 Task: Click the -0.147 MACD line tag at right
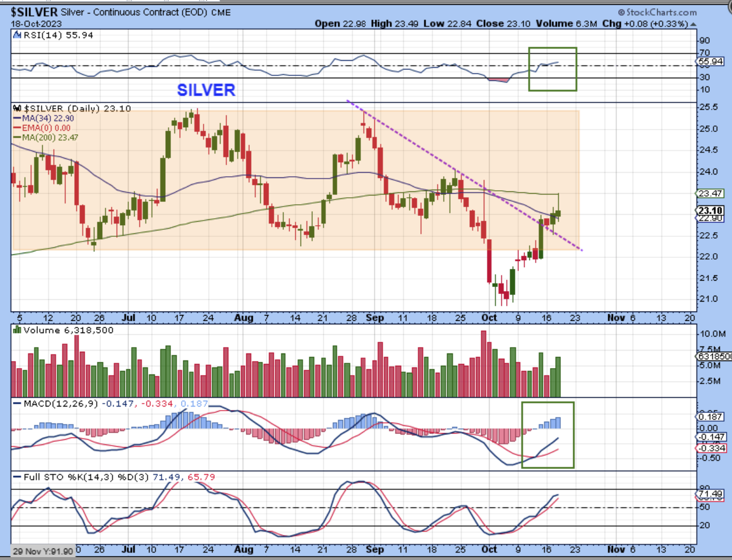tap(712, 437)
